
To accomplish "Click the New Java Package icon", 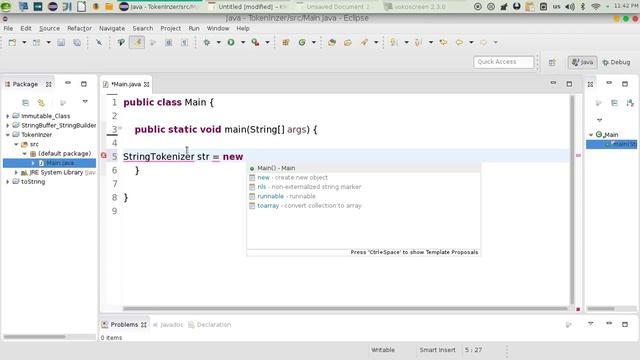I will [286, 42].
